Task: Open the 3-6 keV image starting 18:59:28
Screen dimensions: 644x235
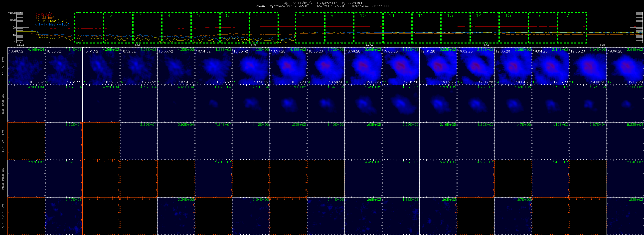Action: point(363,66)
